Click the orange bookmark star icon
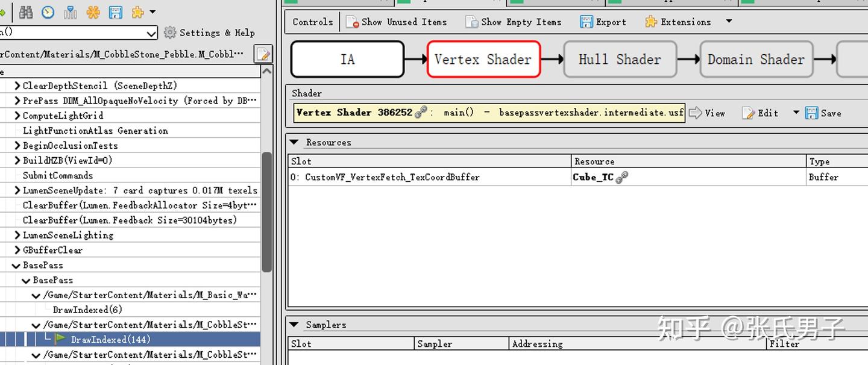This screenshot has width=868, height=365. [x=93, y=12]
